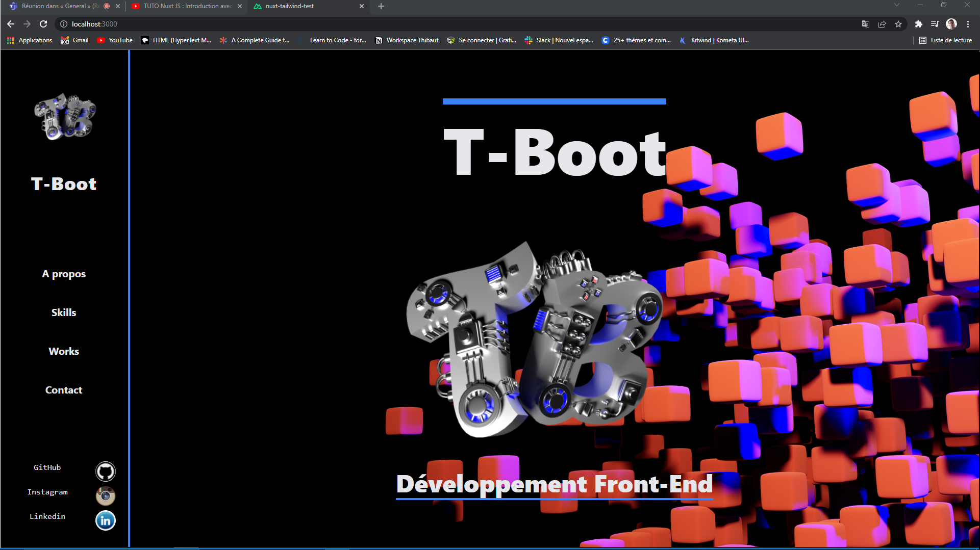Click the GitHub octocat icon in sidebar
This screenshot has height=550, width=980.
105,472
